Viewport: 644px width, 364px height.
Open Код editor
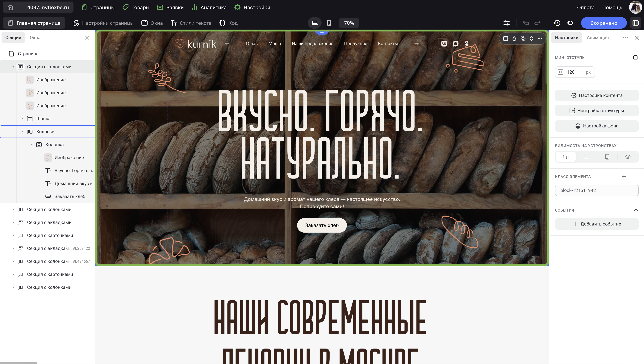tap(228, 23)
